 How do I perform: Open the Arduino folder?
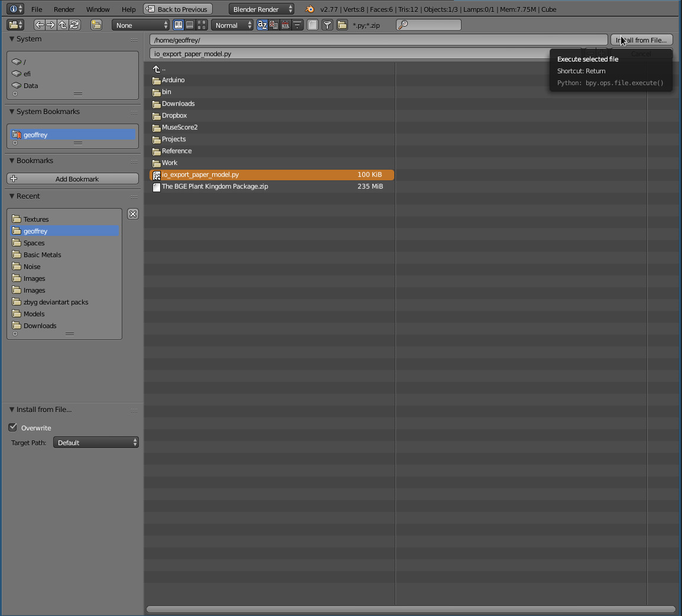coord(272,80)
